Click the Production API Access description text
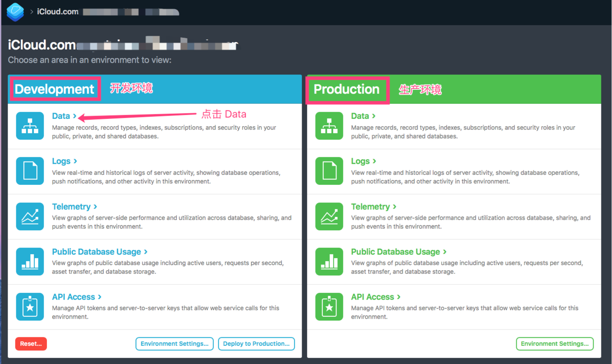Viewport: 612px width, 364px height. (x=465, y=312)
